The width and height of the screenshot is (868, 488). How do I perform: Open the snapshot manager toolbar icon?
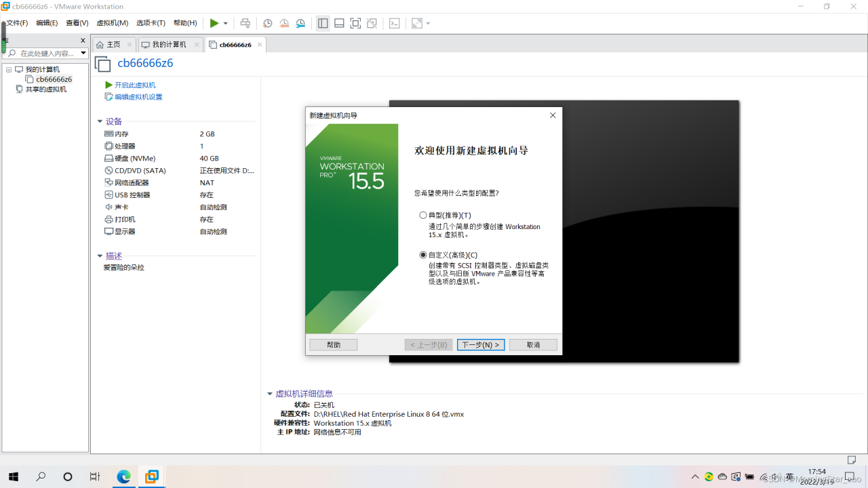click(300, 23)
